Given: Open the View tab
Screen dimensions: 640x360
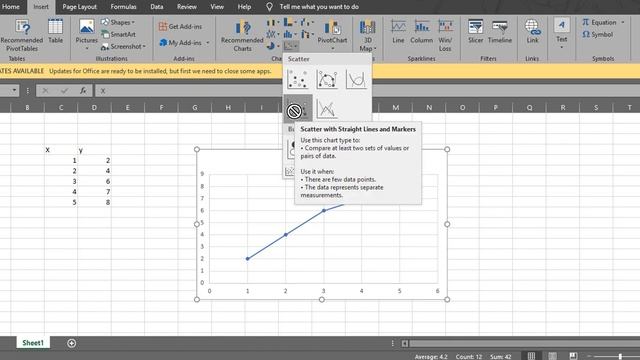Looking at the screenshot, I should 217,7.
